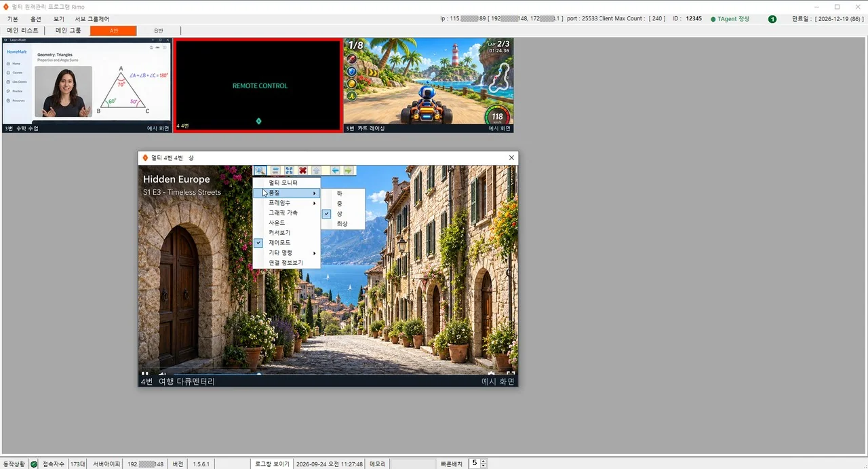Choose 멀티 모니터 from context menu

coord(286,183)
